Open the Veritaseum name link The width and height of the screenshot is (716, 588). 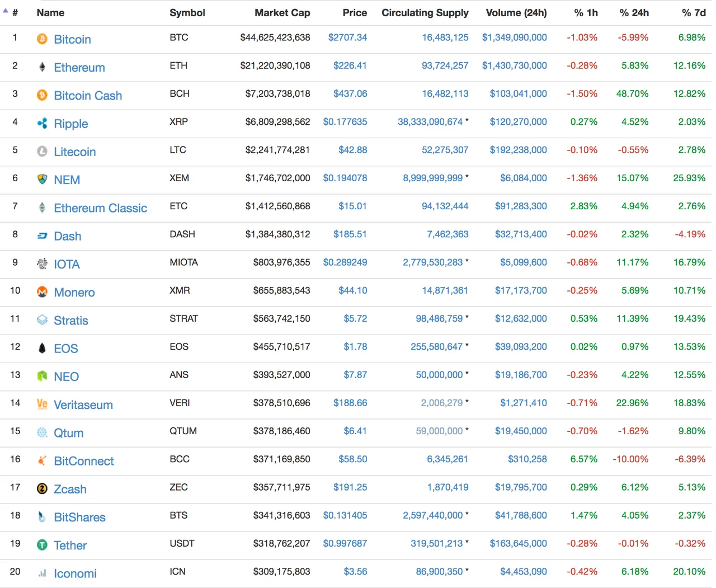click(83, 404)
